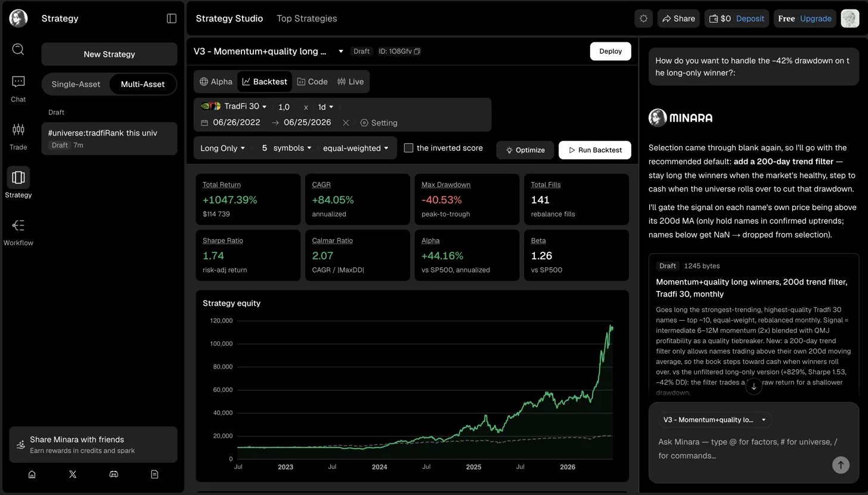Viewport: 868px width, 495px height.
Task: Open the equal-weighted dropdown
Action: 355,148
